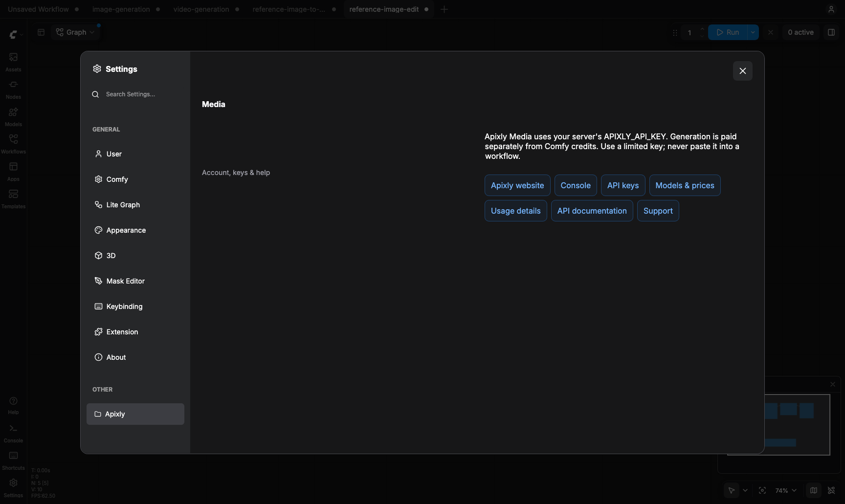Viewport: 845px width, 504px height.
Task: Open the Templates sidebar panel
Action: point(13,199)
